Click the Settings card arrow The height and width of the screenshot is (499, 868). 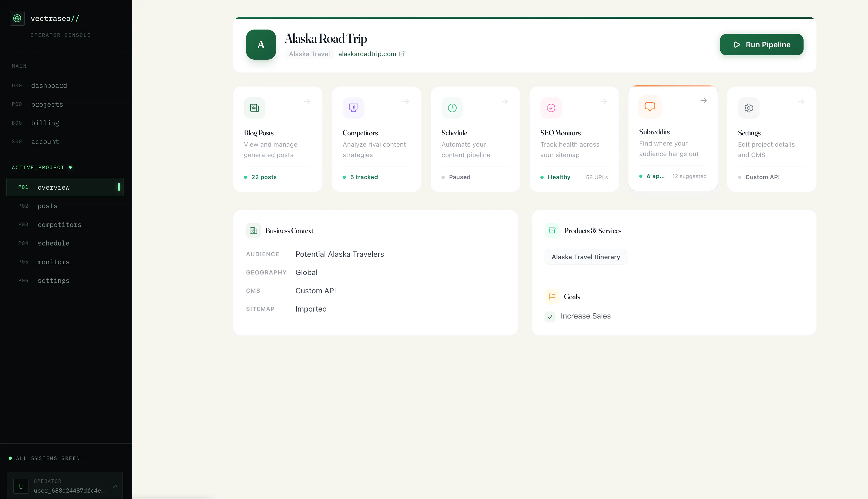pos(801,102)
